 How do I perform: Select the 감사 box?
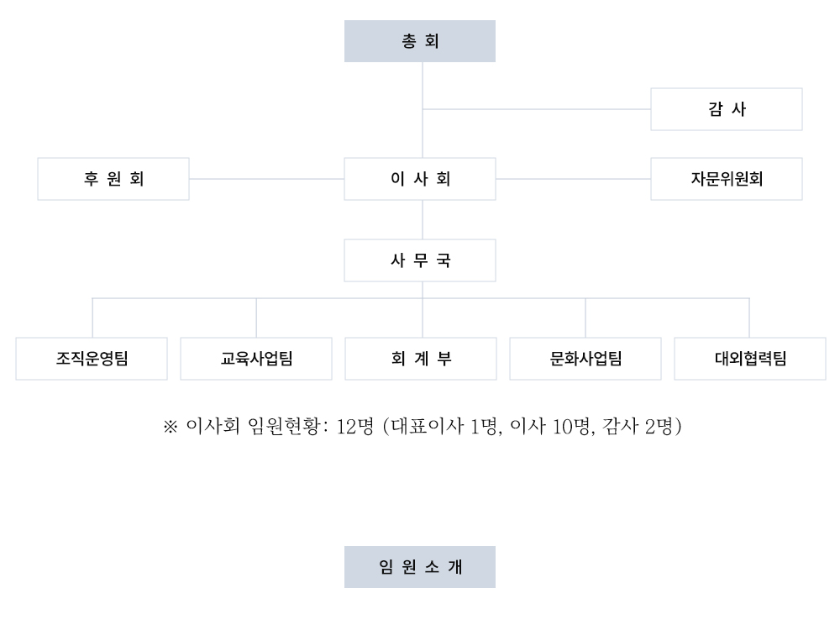727,109
